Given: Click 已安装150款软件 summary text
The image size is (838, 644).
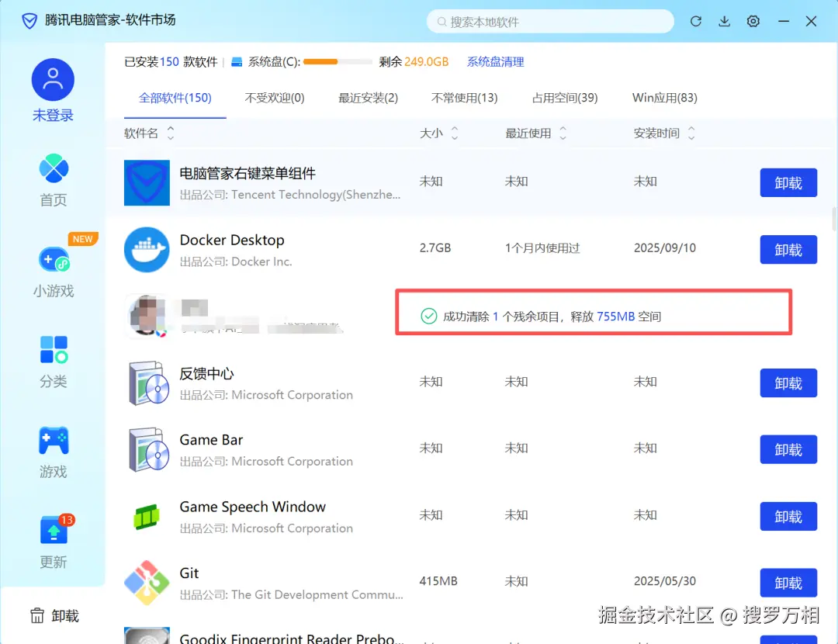Looking at the screenshot, I should click(x=171, y=62).
